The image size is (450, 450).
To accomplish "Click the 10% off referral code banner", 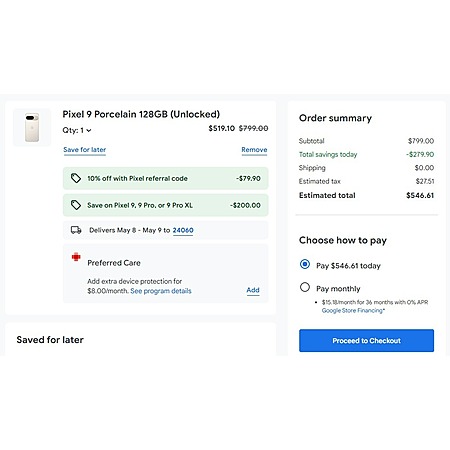I will click(166, 178).
